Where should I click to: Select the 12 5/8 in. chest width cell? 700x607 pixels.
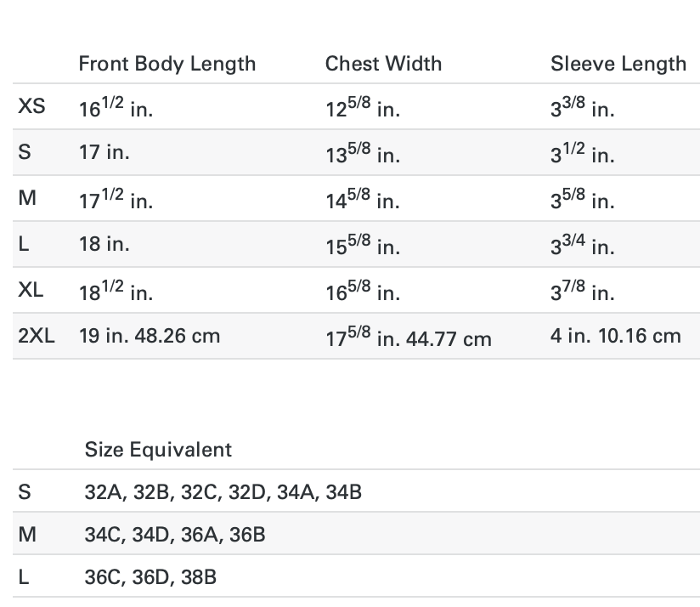click(363, 109)
